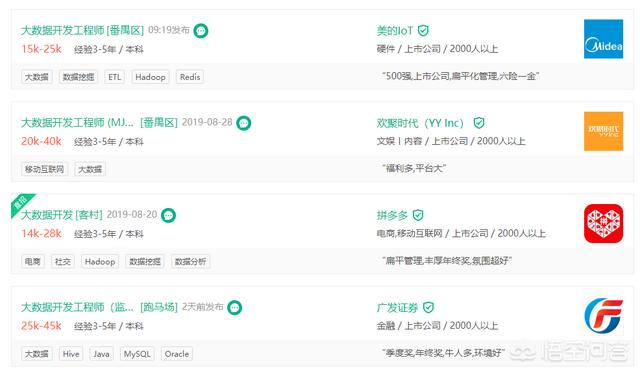Click the Redis skill tag
Image resolution: width=640 pixels, height=373 pixels.
[190, 77]
